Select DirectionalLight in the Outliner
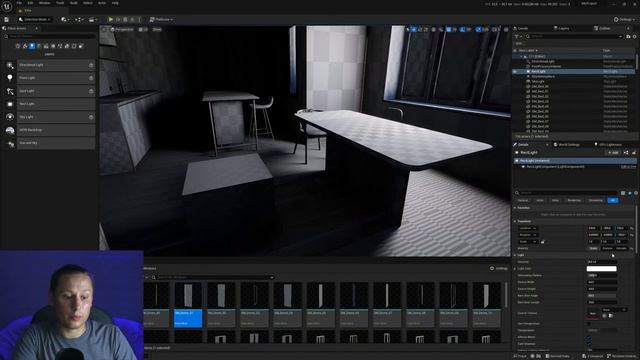Viewport: 640px width, 360px height. (x=542, y=61)
